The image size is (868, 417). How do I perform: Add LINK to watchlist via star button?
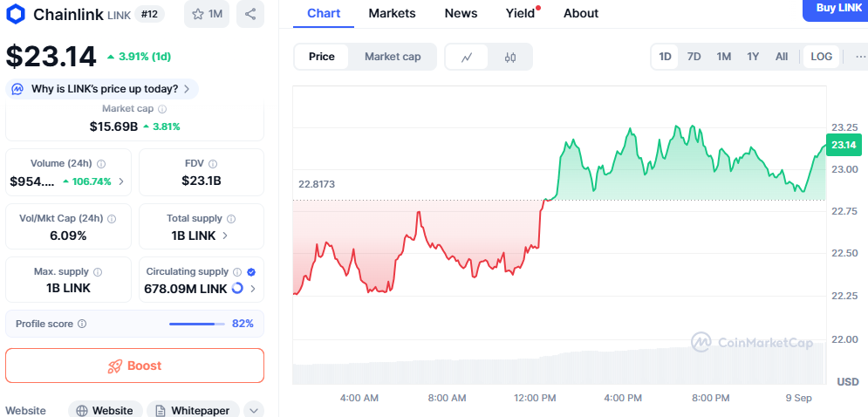click(x=207, y=14)
